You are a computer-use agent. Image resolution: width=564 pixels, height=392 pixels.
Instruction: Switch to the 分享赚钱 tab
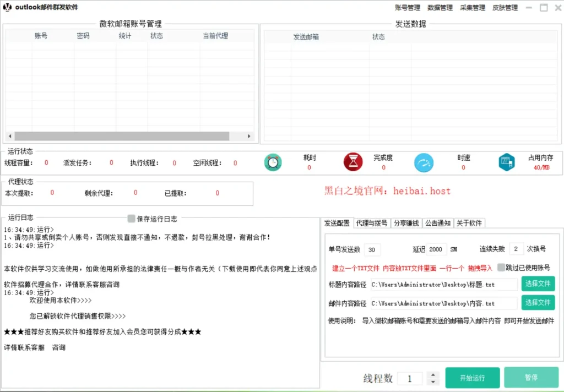pos(406,223)
